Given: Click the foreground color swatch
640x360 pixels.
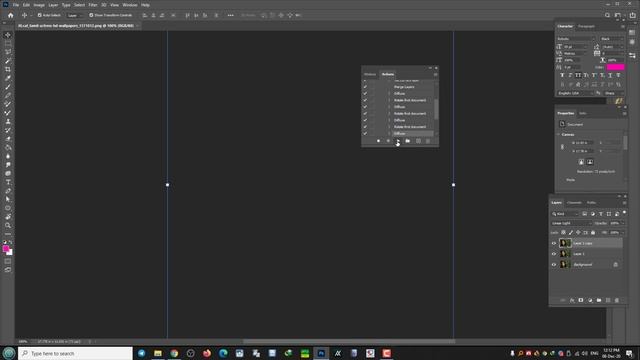Looking at the screenshot, I should pyautogui.click(x=6, y=249).
